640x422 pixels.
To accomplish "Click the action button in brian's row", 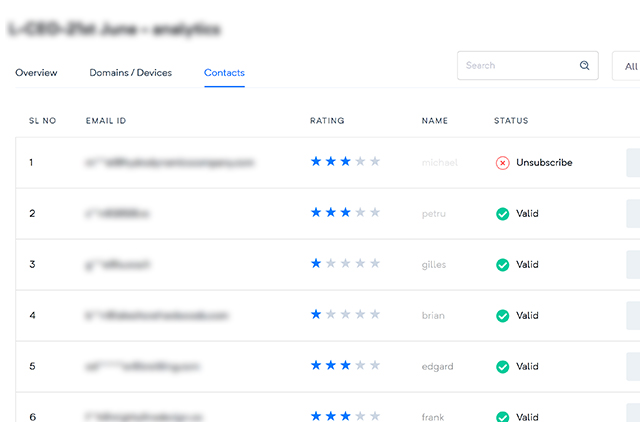I will [633, 316].
